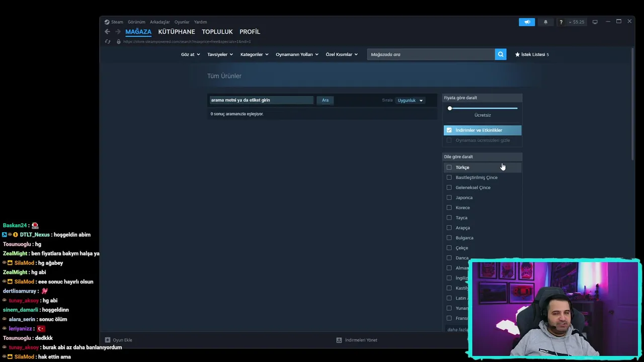Collapse the Fiyata göre daralt section
Screen dimensions: 644x362
(482, 98)
